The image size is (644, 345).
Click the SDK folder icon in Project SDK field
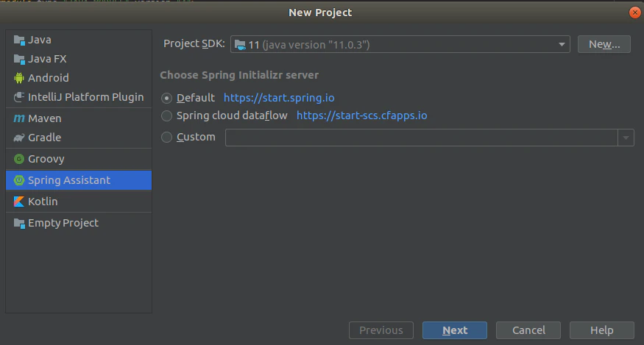(x=240, y=45)
